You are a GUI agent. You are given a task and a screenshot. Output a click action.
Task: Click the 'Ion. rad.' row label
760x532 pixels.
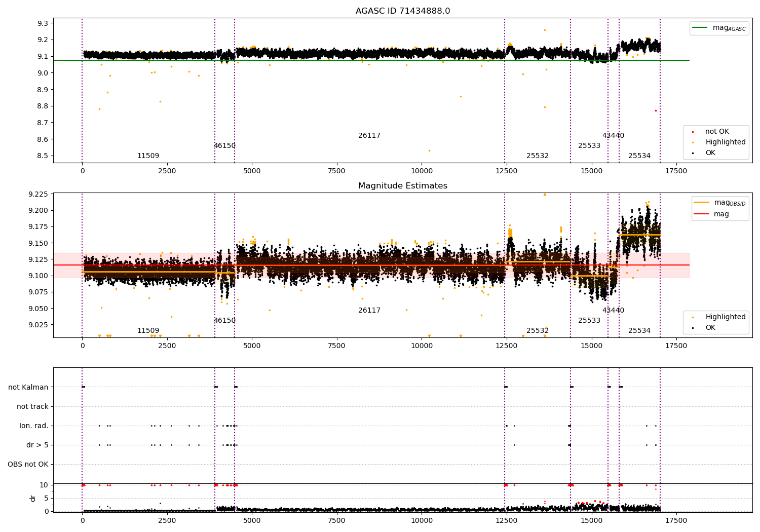(34, 426)
